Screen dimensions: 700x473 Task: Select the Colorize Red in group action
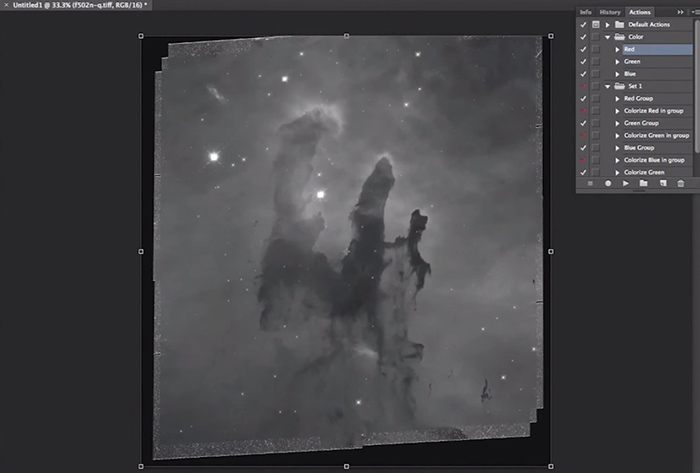point(655,110)
